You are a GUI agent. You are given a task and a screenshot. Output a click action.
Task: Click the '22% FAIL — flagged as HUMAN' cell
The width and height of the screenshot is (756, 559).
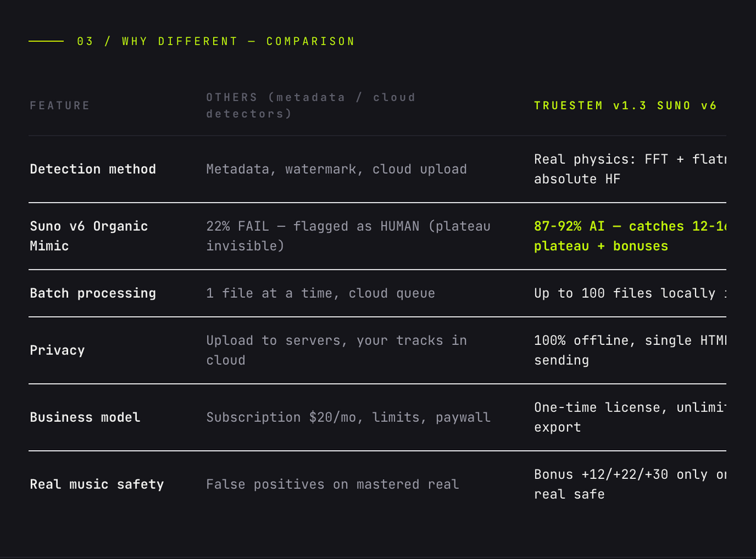coord(348,236)
